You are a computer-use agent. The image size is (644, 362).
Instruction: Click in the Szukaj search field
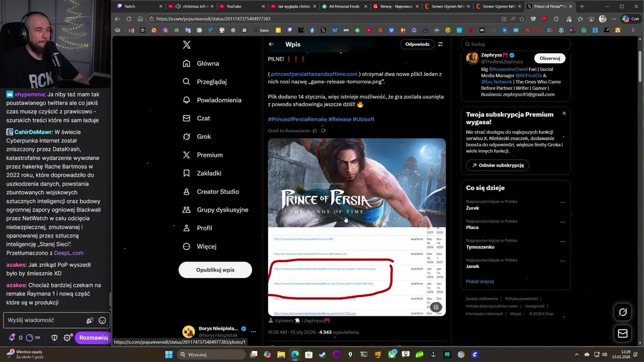[x=516, y=44]
